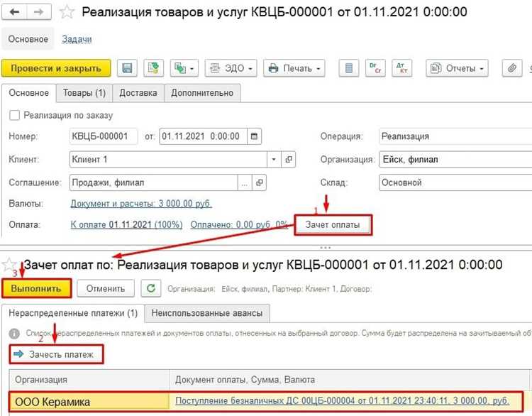Add the sales document to favorites with the star
The width and height of the screenshot is (532, 416).
tap(67, 12)
